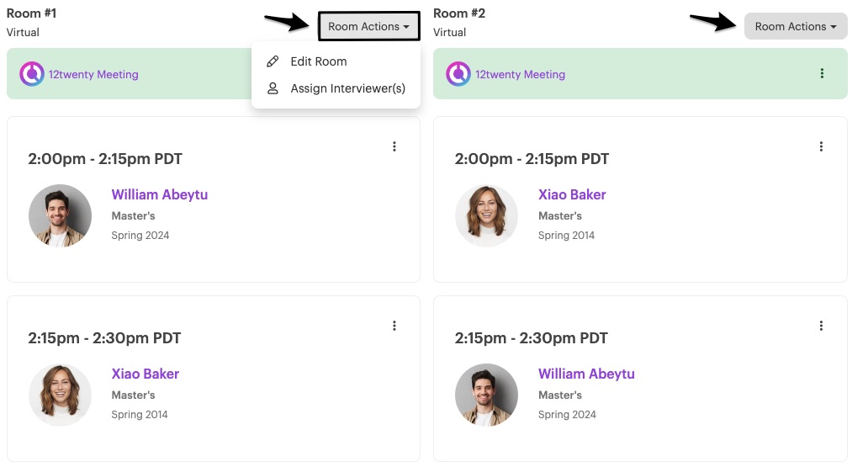The height and width of the screenshot is (467, 868).
Task: Click the 12twenty logo icon in Room #1
Action: click(32, 74)
